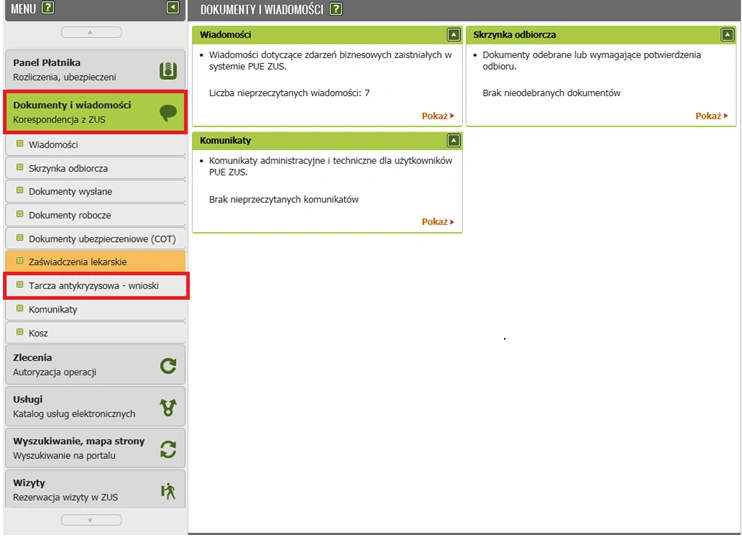
Task: Open help icon beside DOKUMENTY I WIADOMOŚCI heading
Action: 336,9
